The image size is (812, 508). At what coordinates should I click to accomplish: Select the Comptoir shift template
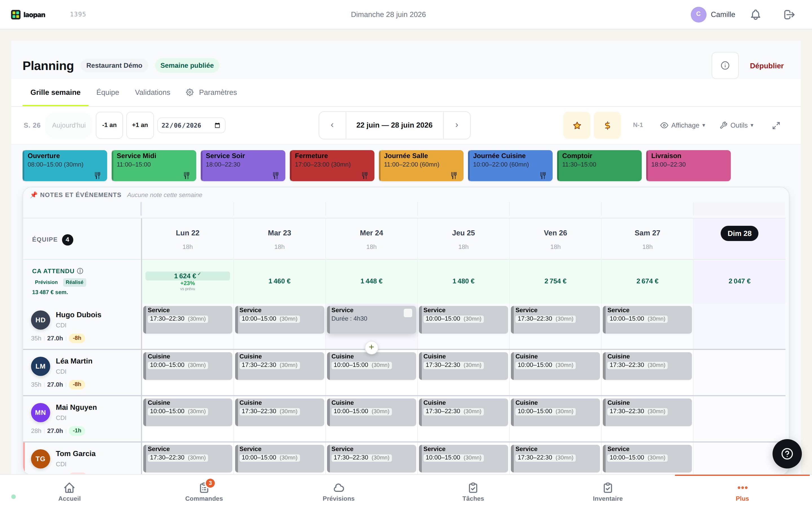(x=599, y=166)
